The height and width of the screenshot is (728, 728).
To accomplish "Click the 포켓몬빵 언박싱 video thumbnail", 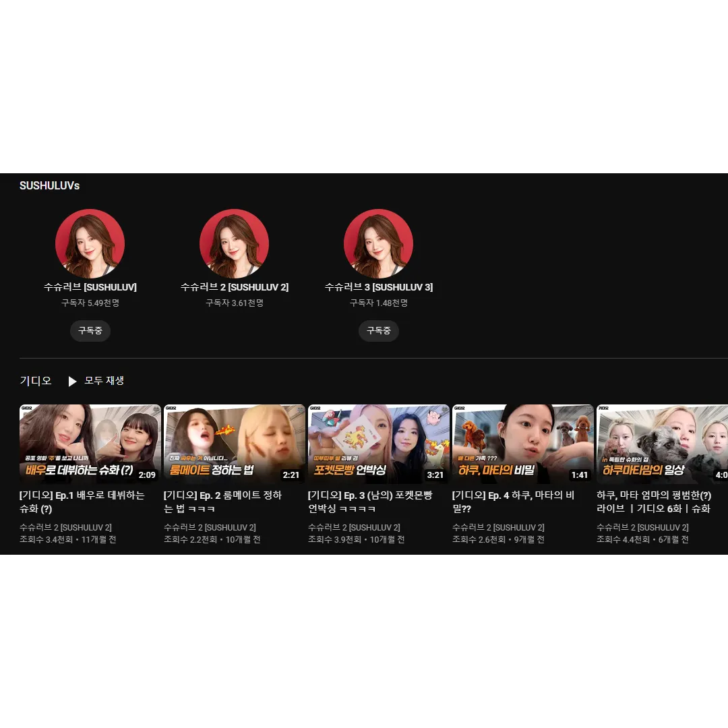I will click(378, 444).
